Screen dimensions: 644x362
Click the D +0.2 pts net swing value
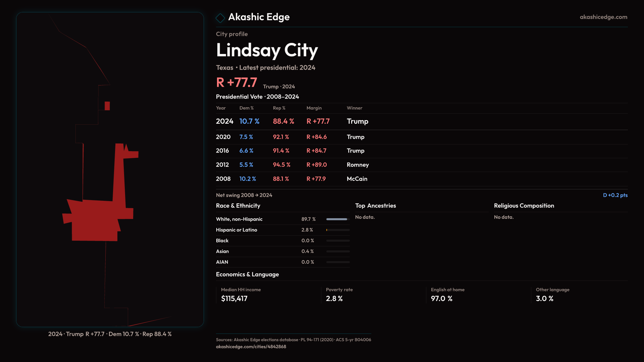(615, 195)
